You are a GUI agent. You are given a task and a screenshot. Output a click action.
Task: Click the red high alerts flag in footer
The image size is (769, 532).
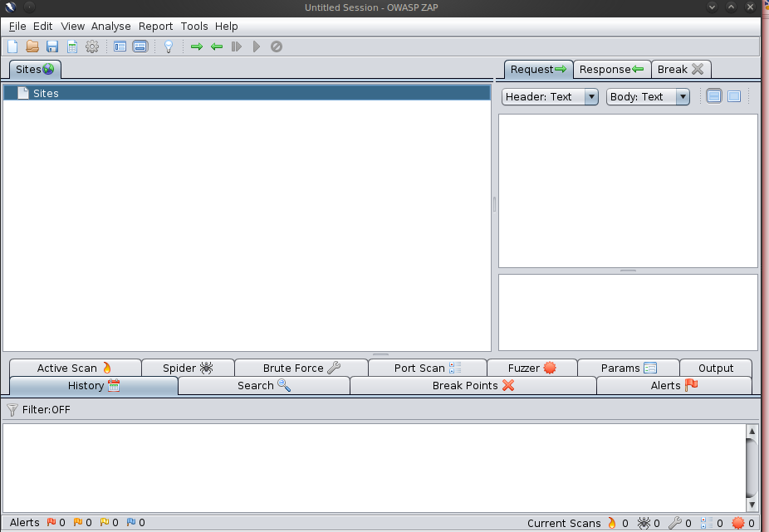pyautogui.click(x=51, y=522)
